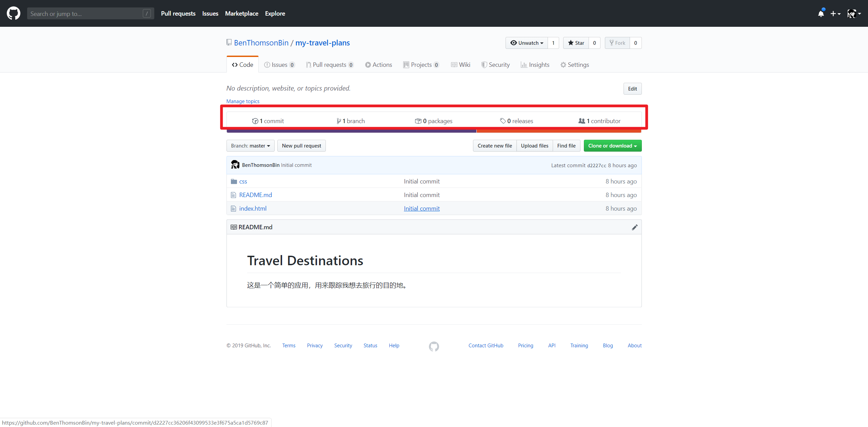The height and width of the screenshot is (427, 868).
Task: Open footer Help link
Action: [x=394, y=345]
